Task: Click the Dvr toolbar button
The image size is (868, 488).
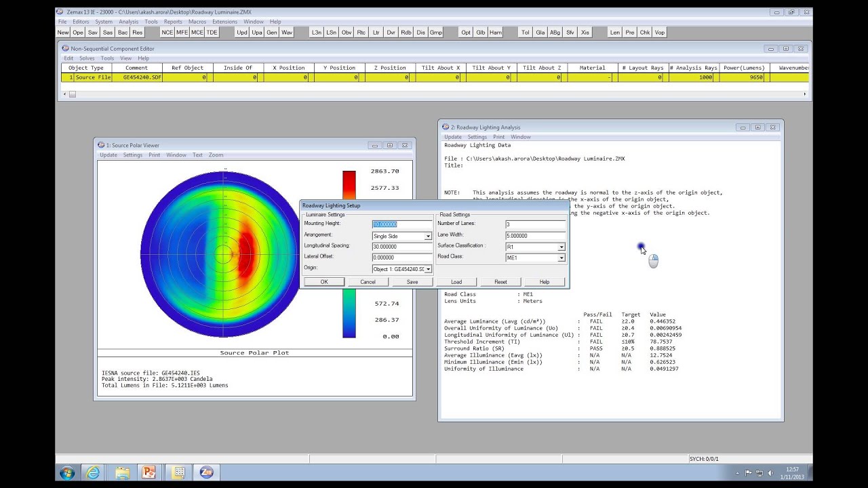Action: 391,33
